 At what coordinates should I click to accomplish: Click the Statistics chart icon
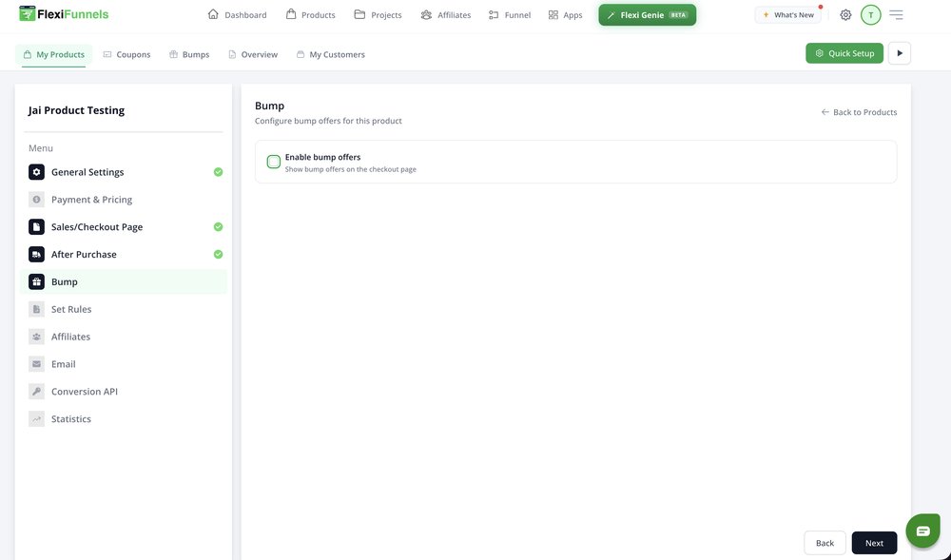[36, 418]
